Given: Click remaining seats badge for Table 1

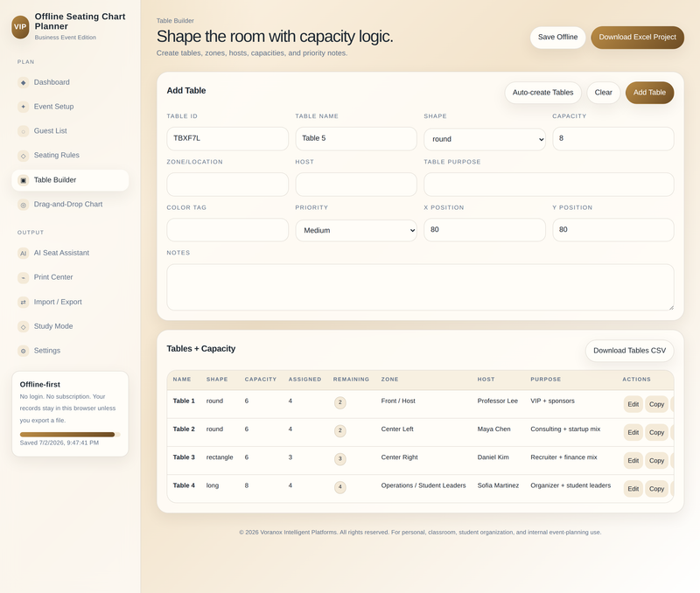Looking at the screenshot, I should tap(339, 402).
